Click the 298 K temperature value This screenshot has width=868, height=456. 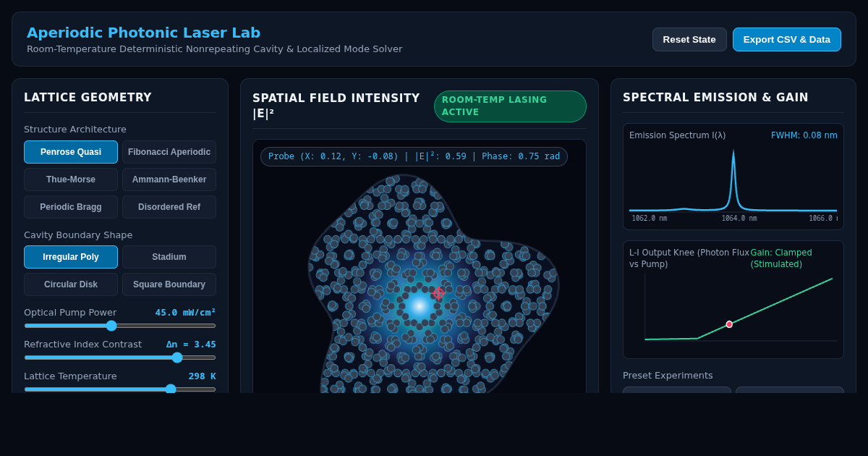coord(202,376)
